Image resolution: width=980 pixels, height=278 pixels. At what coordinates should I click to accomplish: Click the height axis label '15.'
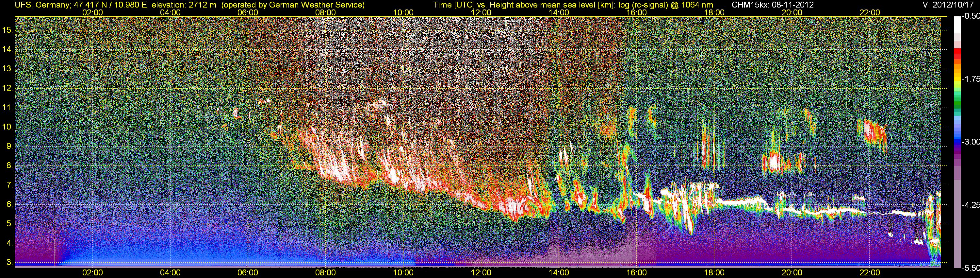pyautogui.click(x=8, y=30)
